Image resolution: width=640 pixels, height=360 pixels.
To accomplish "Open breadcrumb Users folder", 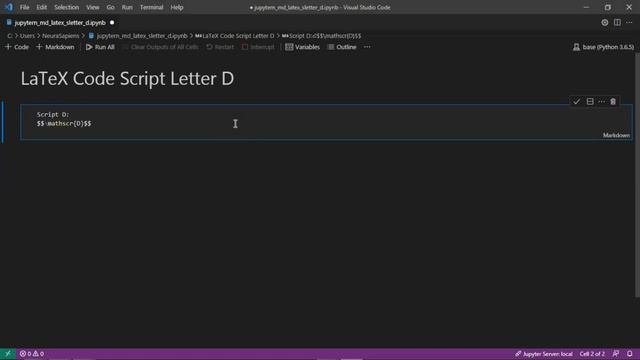I will tap(27, 36).
